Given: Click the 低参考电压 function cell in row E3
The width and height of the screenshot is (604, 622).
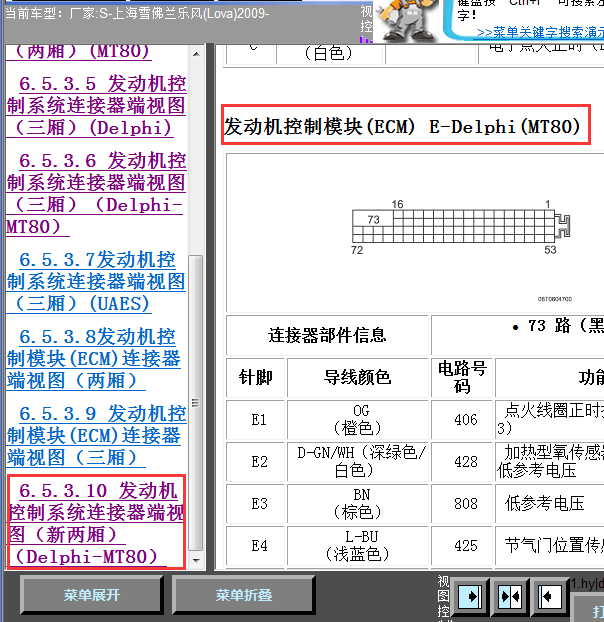Looking at the screenshot, I should [550, 504].
